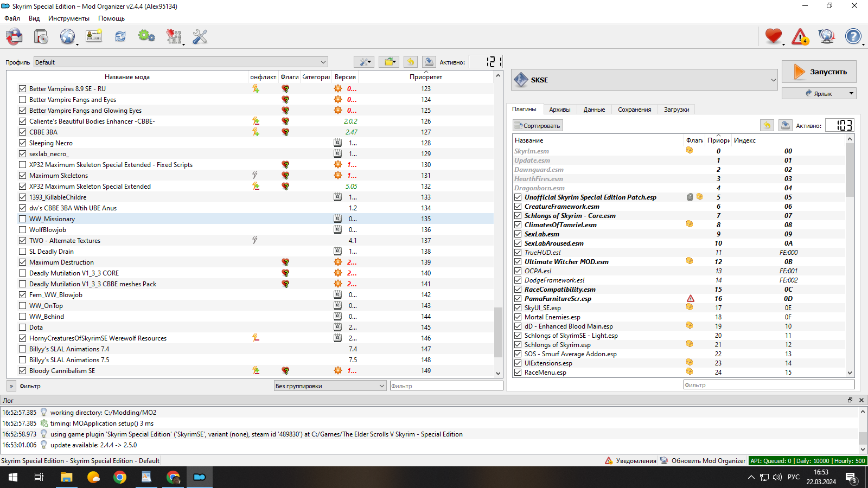Viewport: 868px width, 488px height.
Task: Click Обновить Mod Organizer in status bar
Action: point(703,461)
